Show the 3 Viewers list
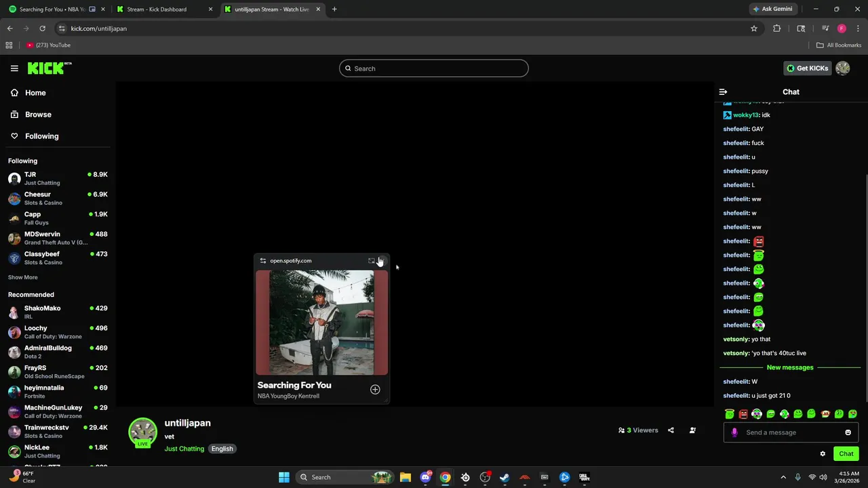The width and height of the screenshot is (868, 488). click(638, 430)
